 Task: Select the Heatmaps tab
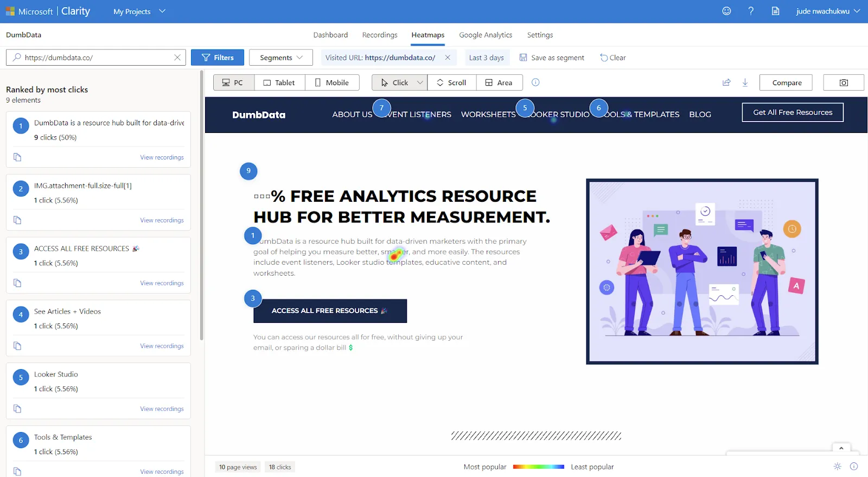pyautogui.click(x=428, y=35)
